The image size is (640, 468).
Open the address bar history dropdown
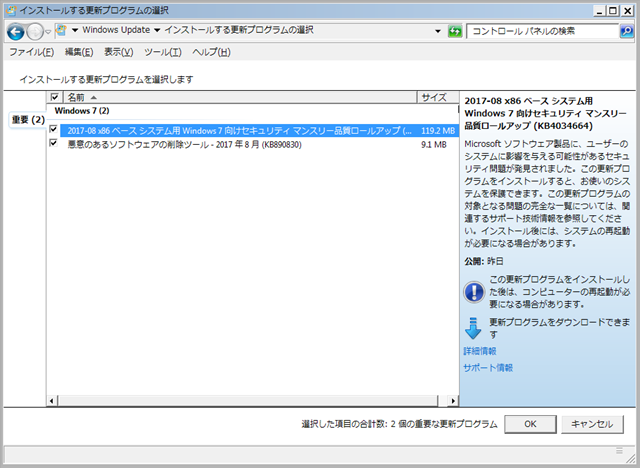[x=438, y=31]
